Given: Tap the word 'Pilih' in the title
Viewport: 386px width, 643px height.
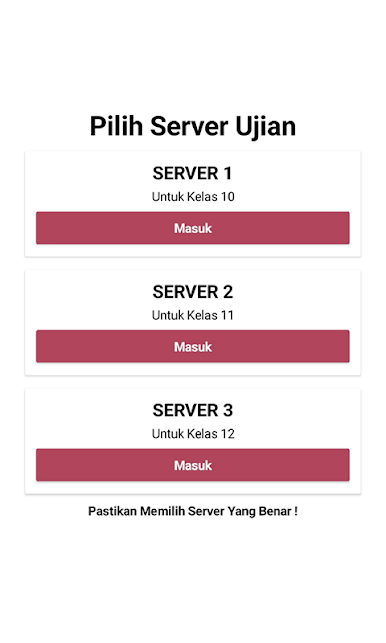Looking at the screenshot, I should 116,126.
